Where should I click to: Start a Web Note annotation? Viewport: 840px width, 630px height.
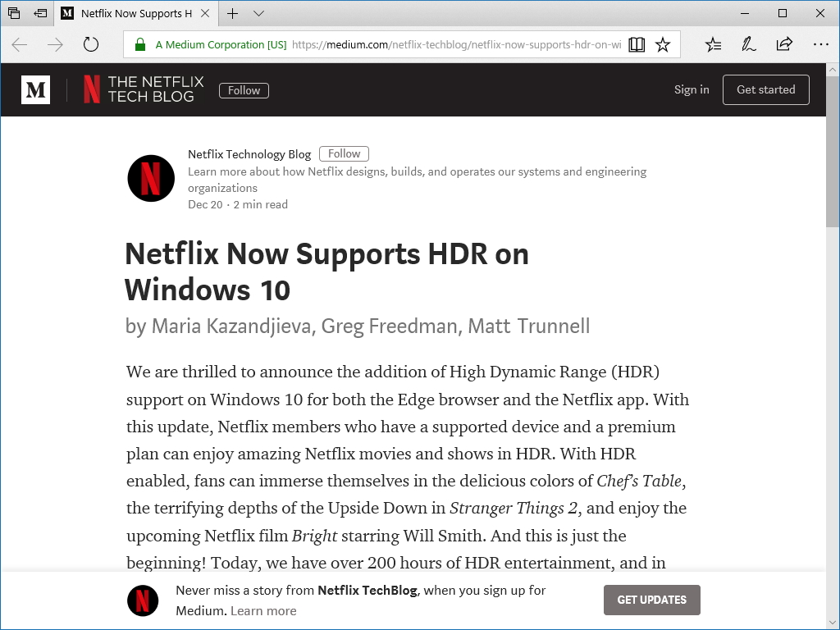(748, 44)
